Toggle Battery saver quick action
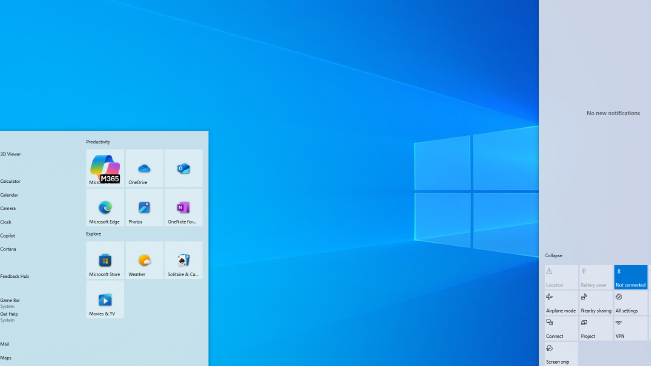This screenshot has width=651, height=366. (596, 277)
